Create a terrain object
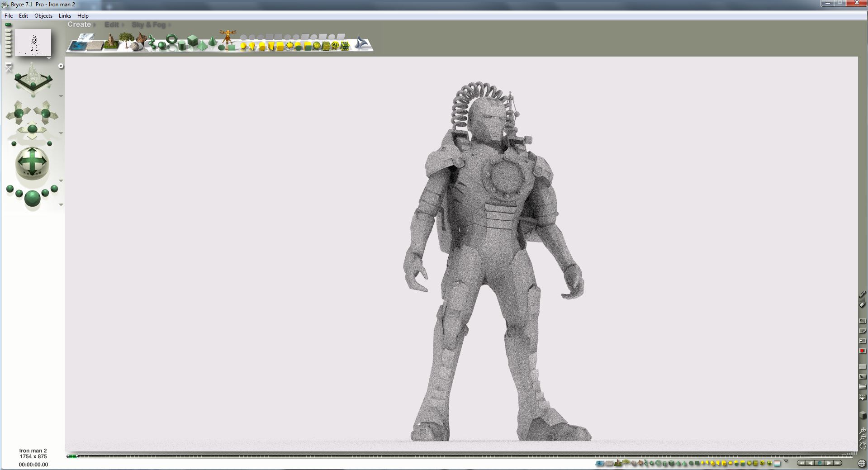The image size is (868, 470). [111, 42]
